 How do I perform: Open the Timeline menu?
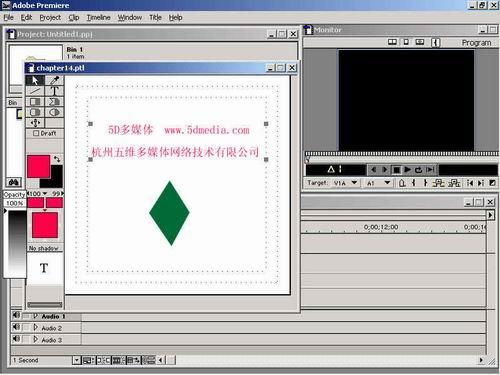[x=98, y=17]
